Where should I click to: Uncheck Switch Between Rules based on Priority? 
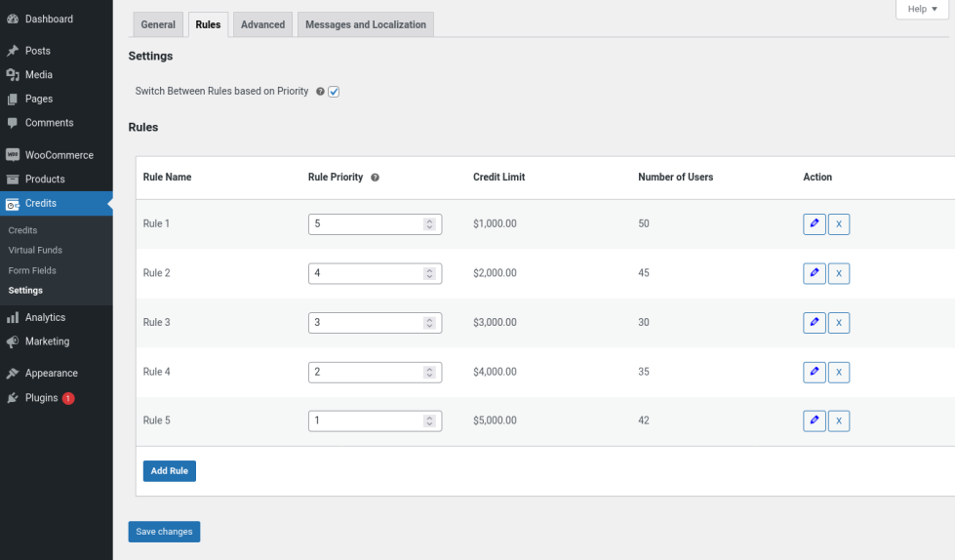click(334, 92)
